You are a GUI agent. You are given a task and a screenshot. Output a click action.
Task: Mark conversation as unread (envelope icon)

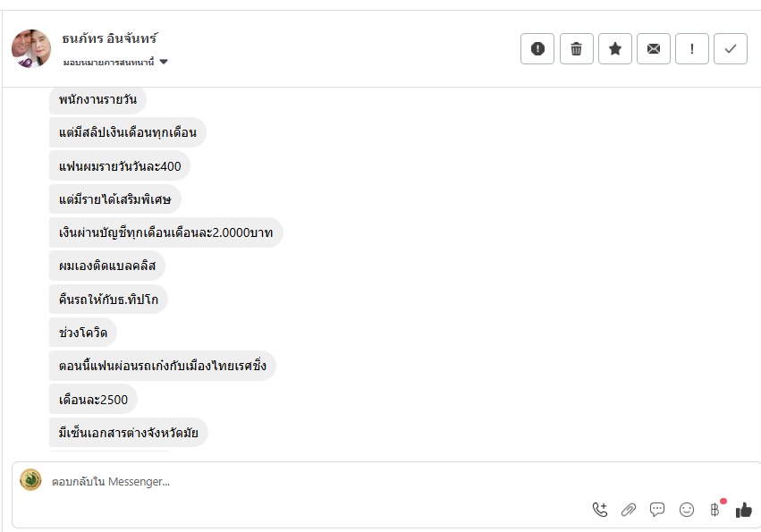[x=654, y=49]
